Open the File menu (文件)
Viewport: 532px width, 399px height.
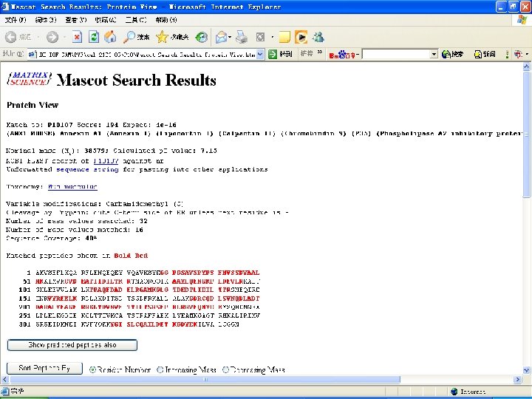tap(16, 20)
